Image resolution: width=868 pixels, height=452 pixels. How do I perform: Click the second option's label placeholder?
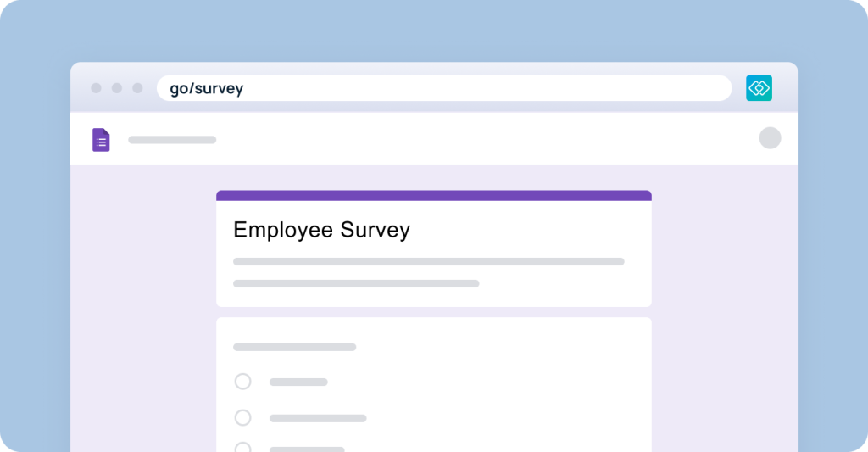tap(318, 418)
